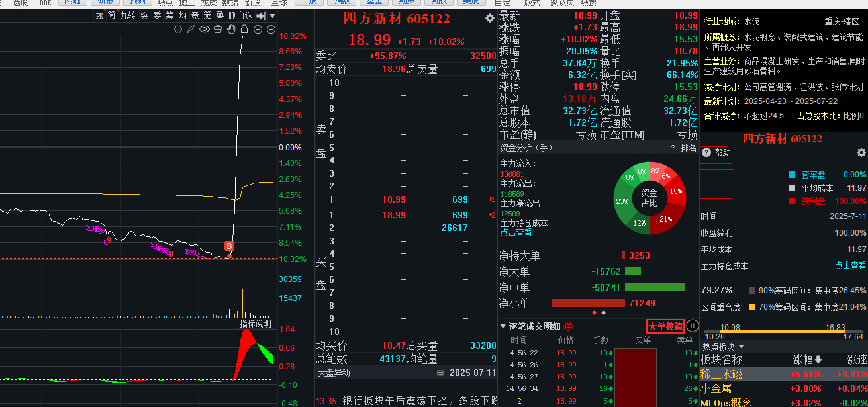Click the question mark next to 排名

pos(673,148)
